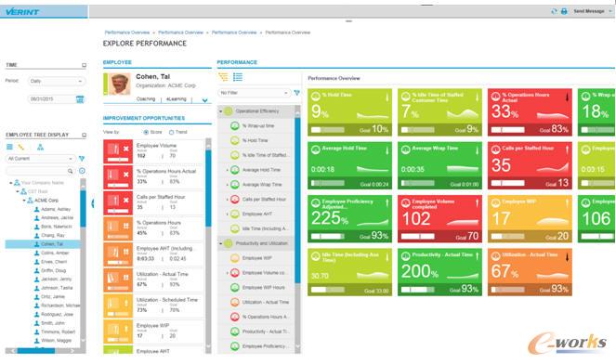Viewport: 616px width, 364px height.
Task: Open the calendar date picker icon
Action: [x=80, y=99]
